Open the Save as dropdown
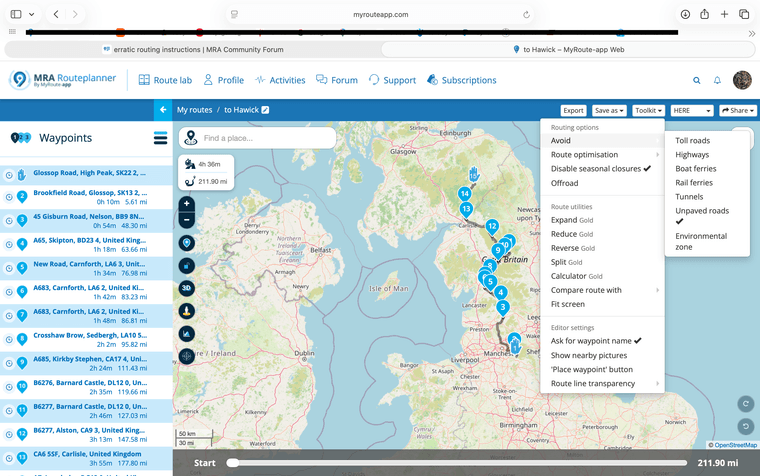The height and width of the screenshot is (476, 760). coord(609,111)
